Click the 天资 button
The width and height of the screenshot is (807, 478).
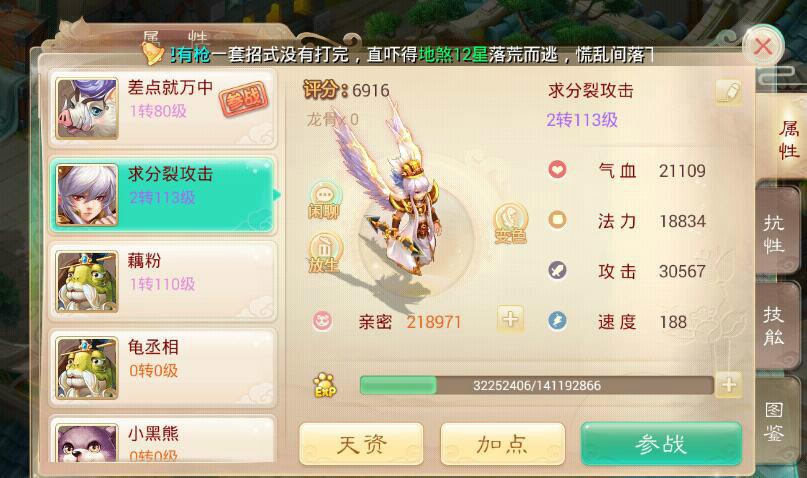coord(361,444)
